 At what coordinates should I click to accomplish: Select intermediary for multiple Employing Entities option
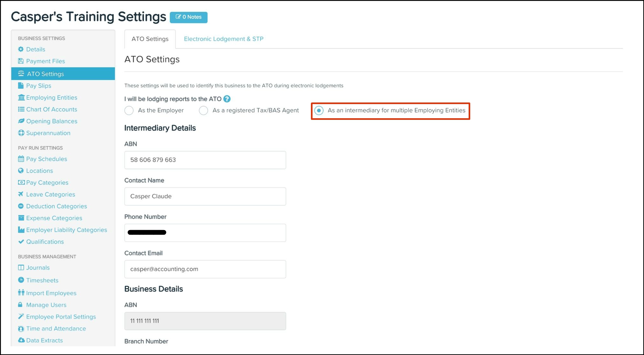click(319, 111)
